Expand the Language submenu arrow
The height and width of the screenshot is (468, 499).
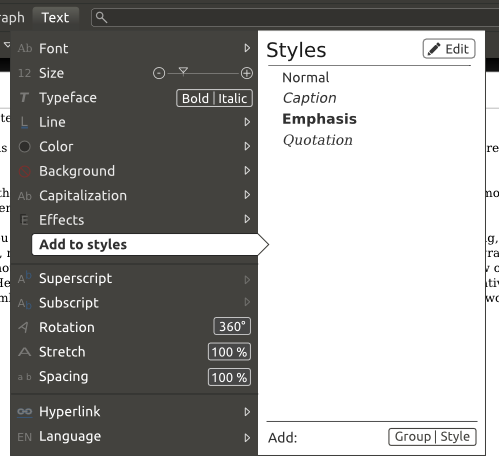[x=247, y=437]
